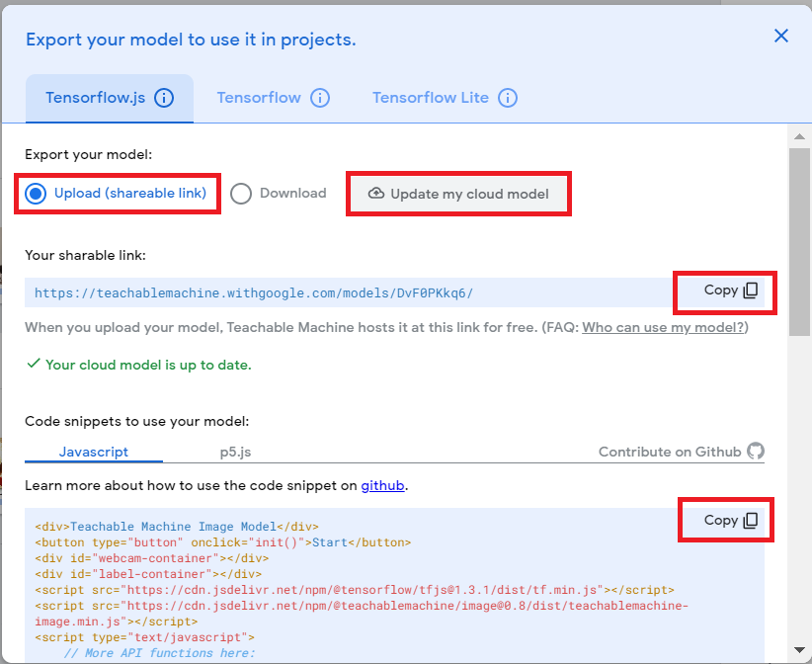Switch to the Tensorflow.js tab
The image size is (812, 664).
pos(110,98)
